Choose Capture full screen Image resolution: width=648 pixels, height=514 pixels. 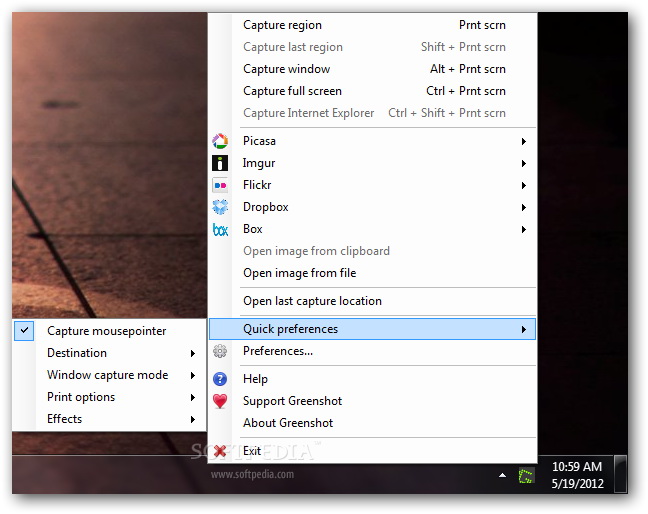pos(372,91)
